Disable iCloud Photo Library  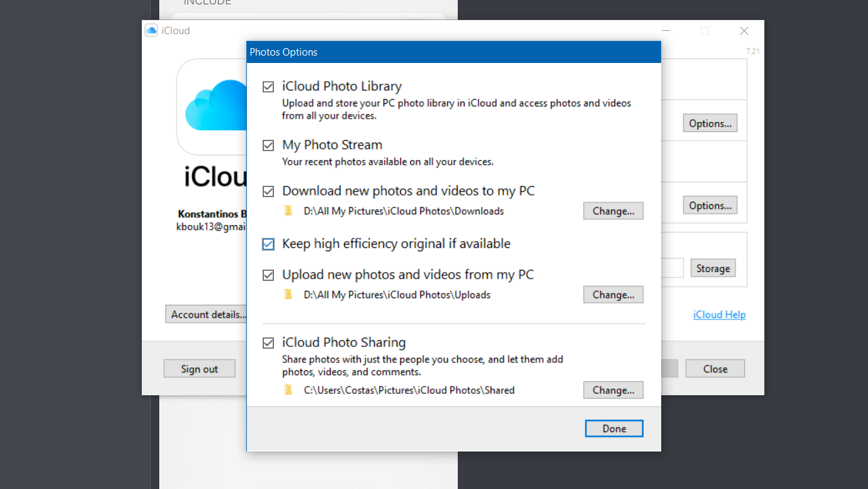tap(268, 86)
